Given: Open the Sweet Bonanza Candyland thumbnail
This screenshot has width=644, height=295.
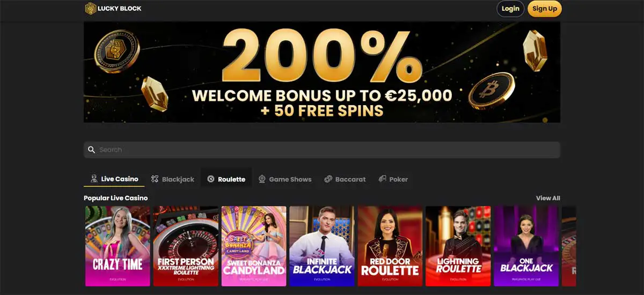Looking at the screenshot, I should click(x=254, y=246).
